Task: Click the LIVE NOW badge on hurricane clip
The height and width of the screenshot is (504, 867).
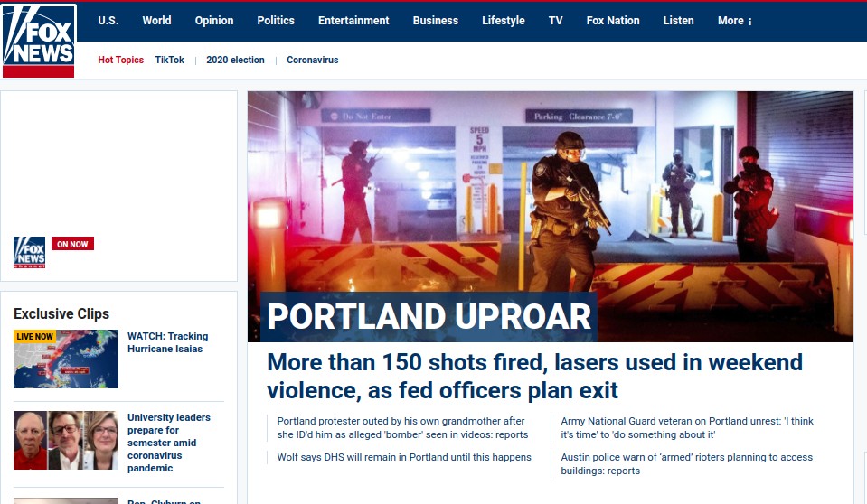Action: pyautogui.click(x=34, y=336)
